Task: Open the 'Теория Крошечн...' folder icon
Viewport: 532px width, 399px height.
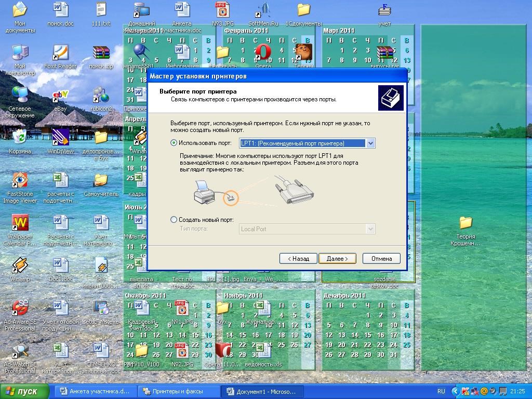Action: [x=465, y=223]
